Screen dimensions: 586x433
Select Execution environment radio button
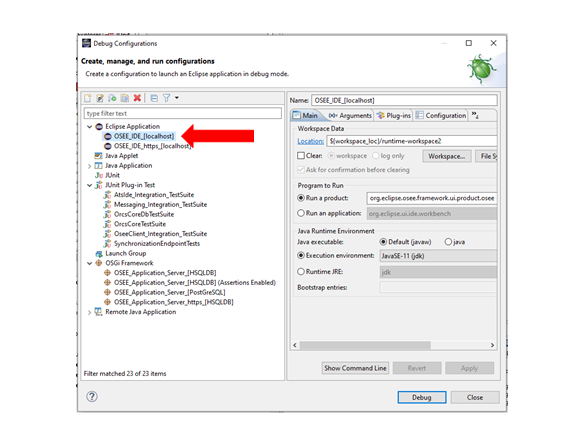[x=301, y=256]
